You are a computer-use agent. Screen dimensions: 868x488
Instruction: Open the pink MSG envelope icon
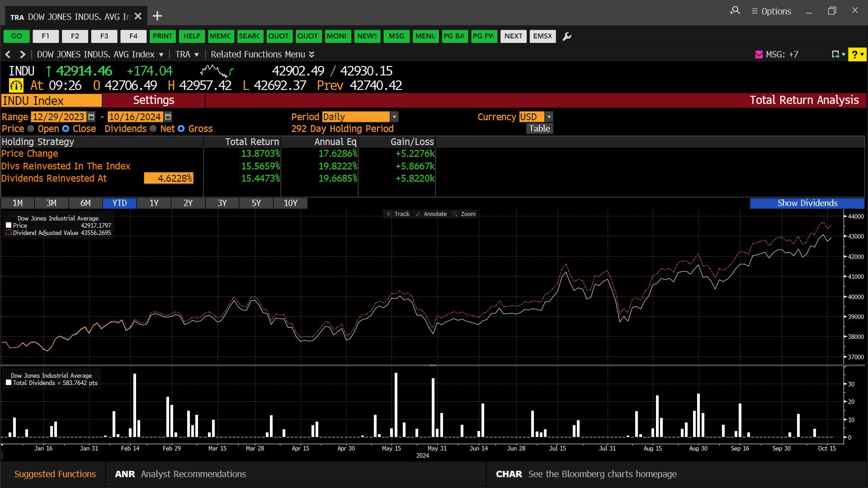click(759, 54)
